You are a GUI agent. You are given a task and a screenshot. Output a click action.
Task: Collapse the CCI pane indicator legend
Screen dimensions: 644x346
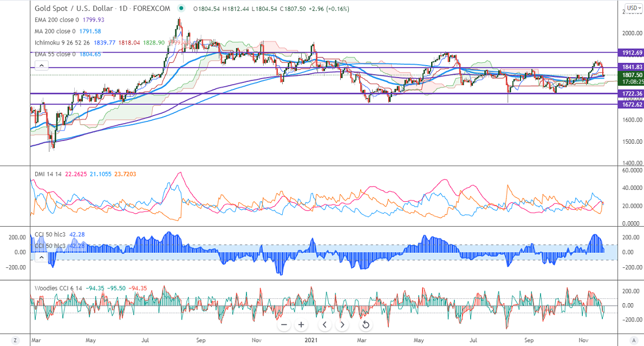pos(41,258)
